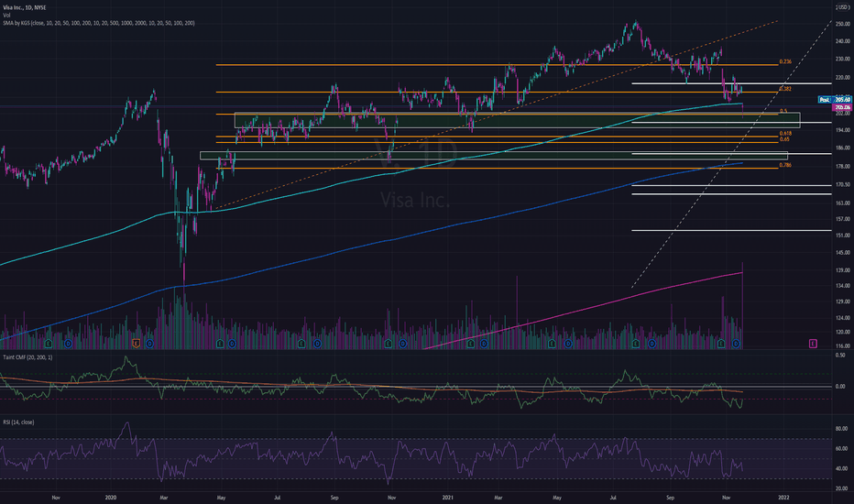Viewport: 854px width, 504px height.
Task: Select the 0.786 Fibonacci level label
Action: tap(785, 165)
